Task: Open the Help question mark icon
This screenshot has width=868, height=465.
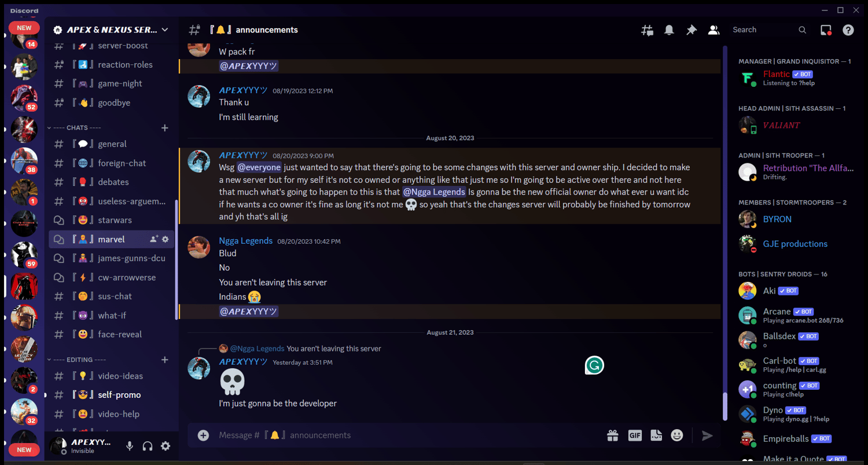Action: tap(848, 30)
